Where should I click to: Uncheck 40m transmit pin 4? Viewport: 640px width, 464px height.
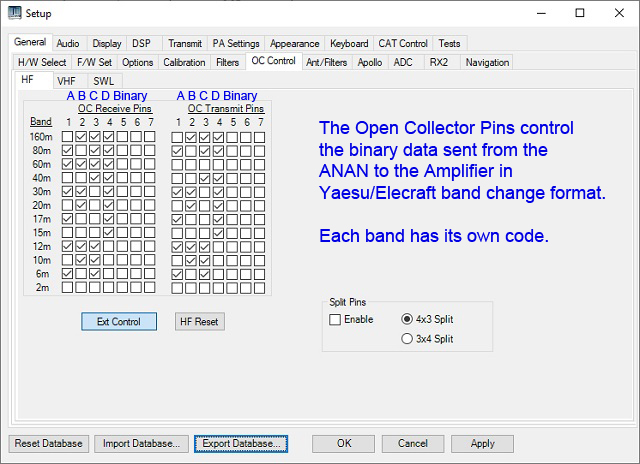(x=218, y=178)
